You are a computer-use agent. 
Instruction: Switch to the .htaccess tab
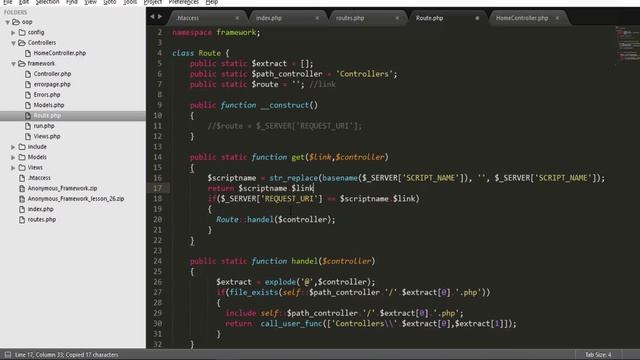(188, 18)
